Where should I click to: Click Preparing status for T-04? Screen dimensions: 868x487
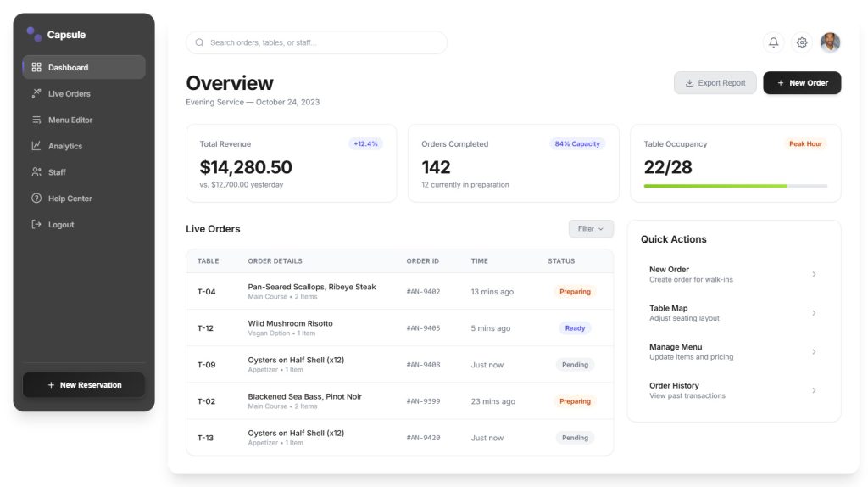coord(575,291)
